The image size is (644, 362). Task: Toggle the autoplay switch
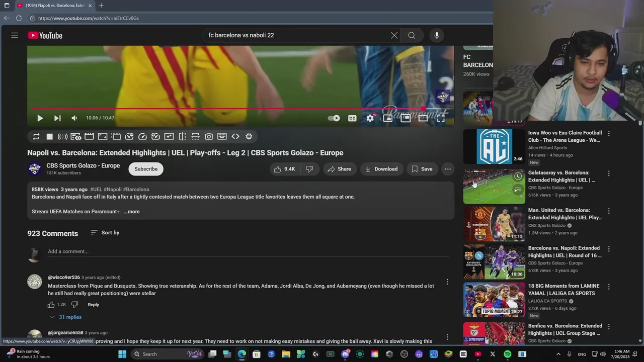(x=334, y=118)
